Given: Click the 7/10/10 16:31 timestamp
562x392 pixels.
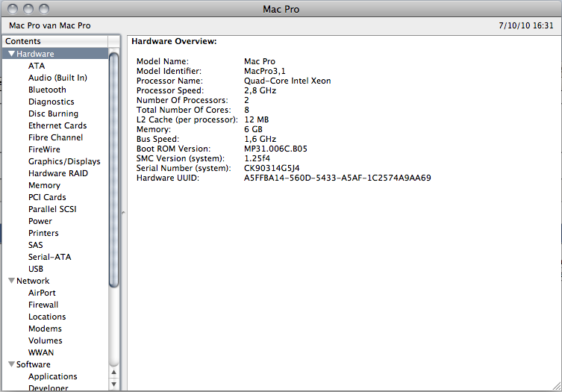Looking at the screenshot, I should click(x=526, y=26).
